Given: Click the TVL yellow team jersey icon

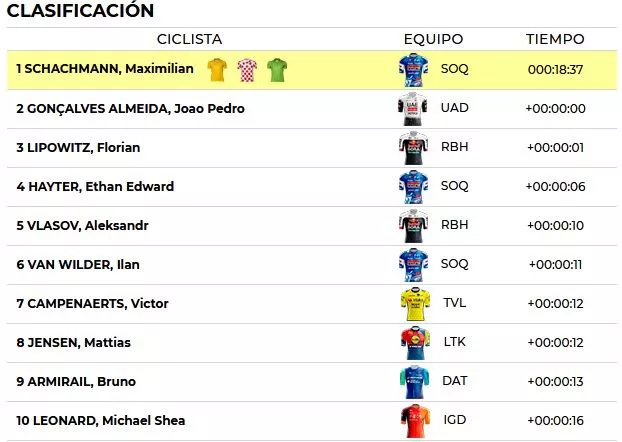Looking at the screenshot, I should click(413, 304).
